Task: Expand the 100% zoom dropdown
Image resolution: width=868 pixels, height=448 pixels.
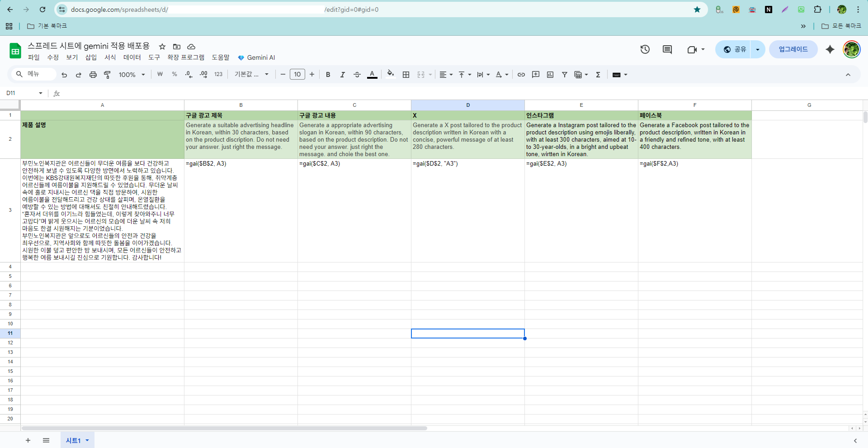Action: pos(132,75)
